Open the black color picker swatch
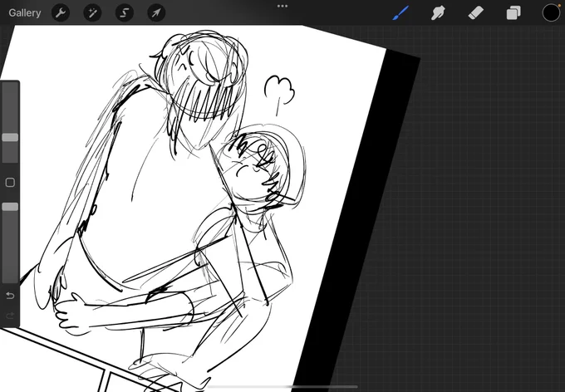This screenshot has height=392, width=565. coord(551,13)
